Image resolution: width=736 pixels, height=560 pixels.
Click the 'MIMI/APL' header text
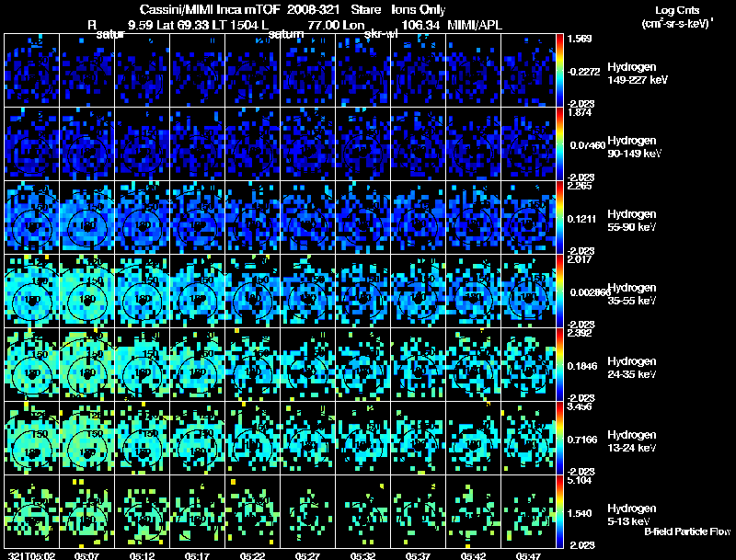coord(475,25)
